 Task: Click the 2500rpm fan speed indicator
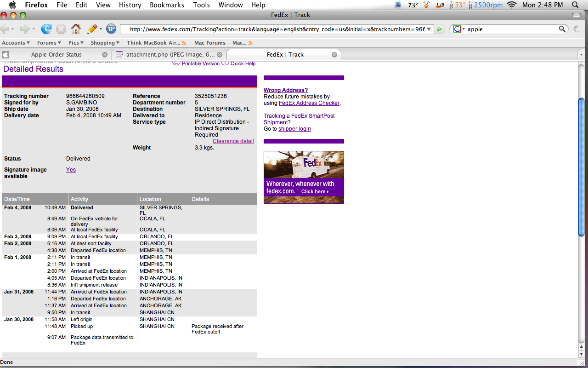click(488, 5)
